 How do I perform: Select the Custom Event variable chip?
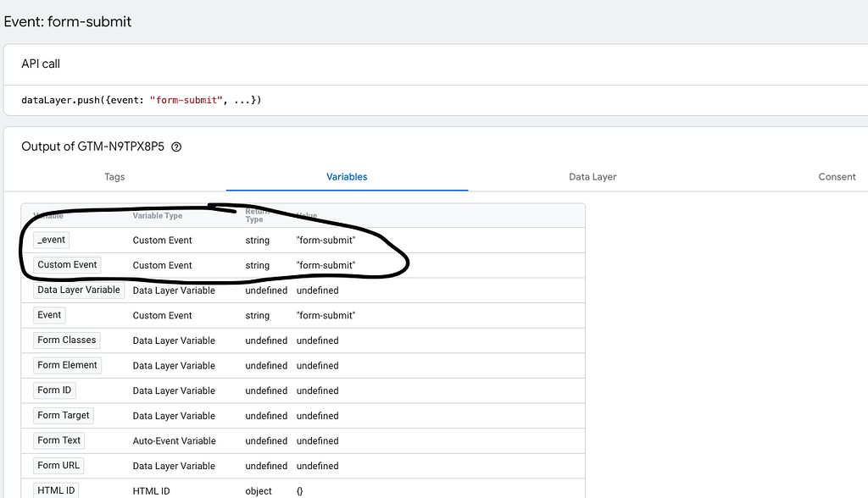click(66, 264)
